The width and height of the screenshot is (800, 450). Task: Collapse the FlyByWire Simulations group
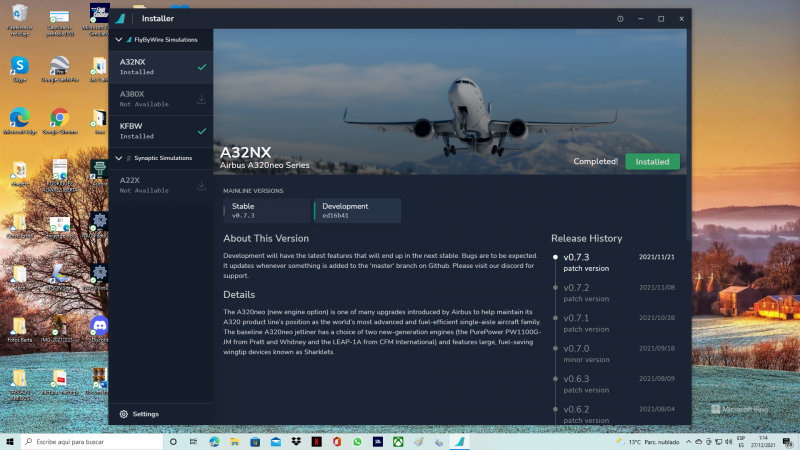click(x=120, y=40)
